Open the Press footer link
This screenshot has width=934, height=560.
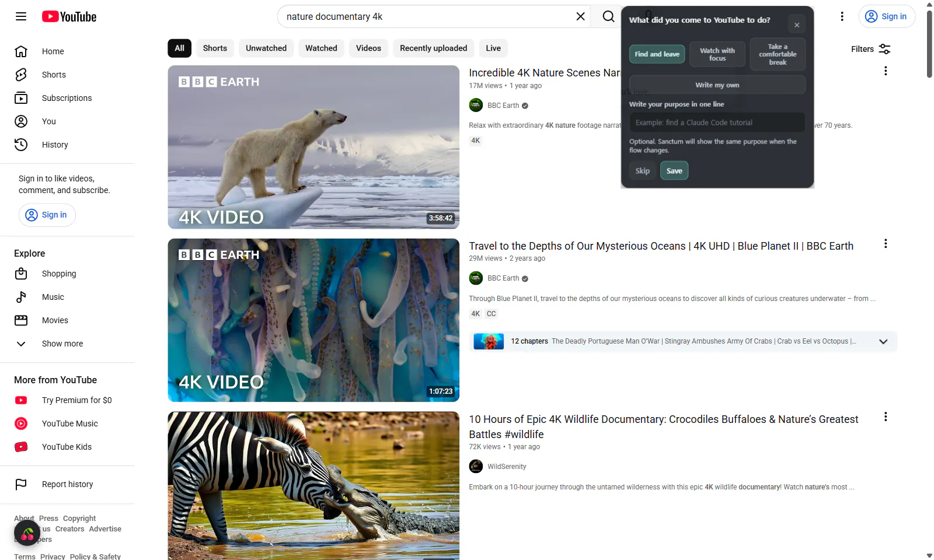tap(48, 519)
